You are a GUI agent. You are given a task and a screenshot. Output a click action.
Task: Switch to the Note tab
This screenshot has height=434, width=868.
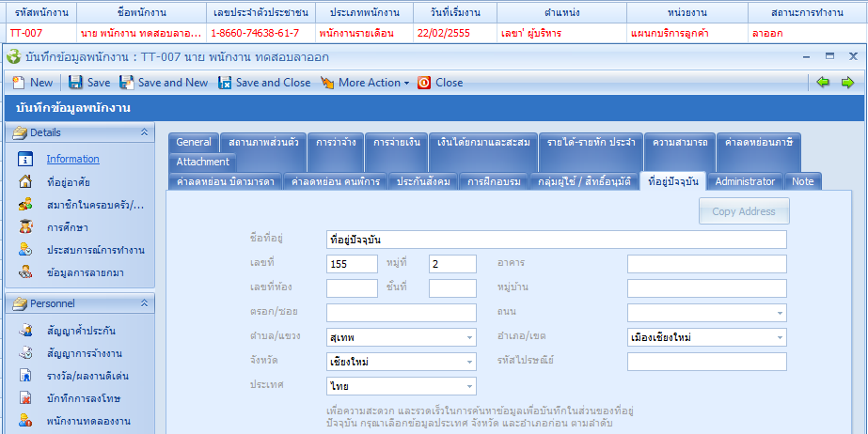point(803,181)
